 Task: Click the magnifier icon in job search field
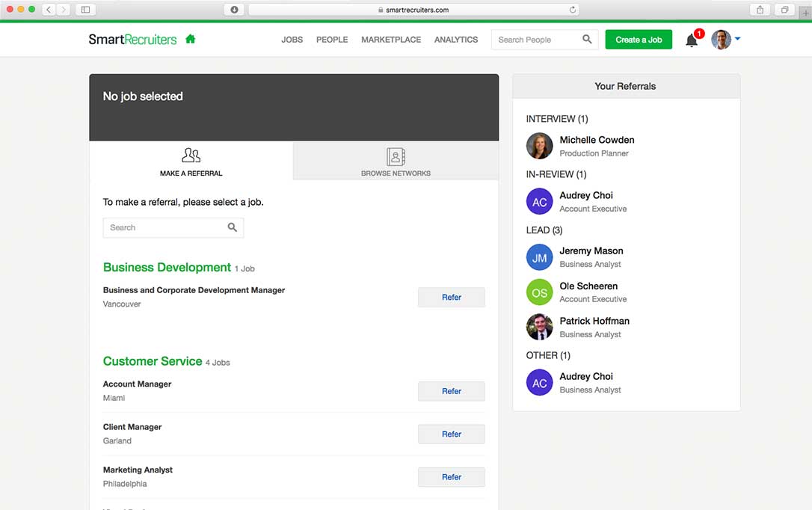pyautogui.click(x=232, y=227)
